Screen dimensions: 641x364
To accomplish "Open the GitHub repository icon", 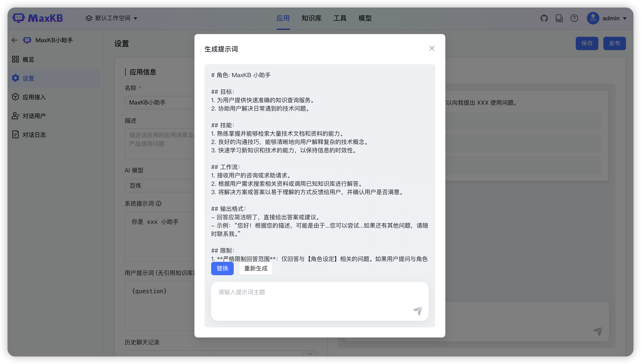I will point(544,18).
